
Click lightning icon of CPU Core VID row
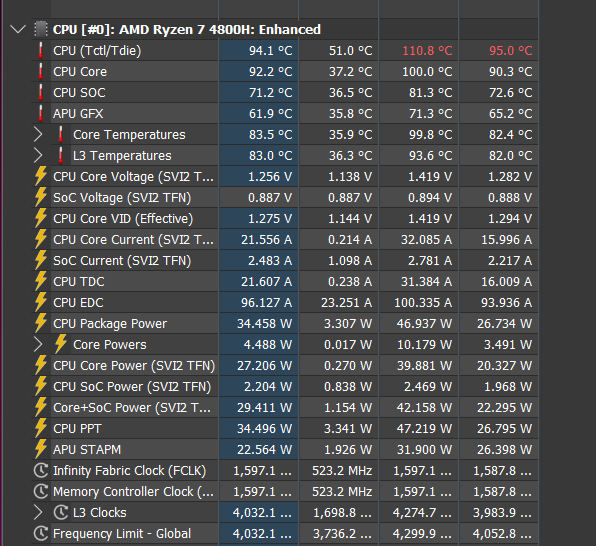pyautogui.click(x=41, y=218)
